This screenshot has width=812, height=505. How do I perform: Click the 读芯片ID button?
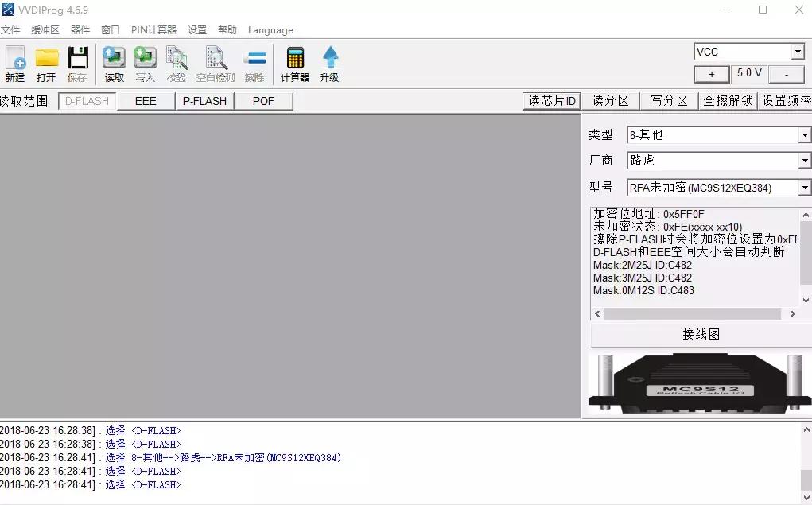click(551, 100)
